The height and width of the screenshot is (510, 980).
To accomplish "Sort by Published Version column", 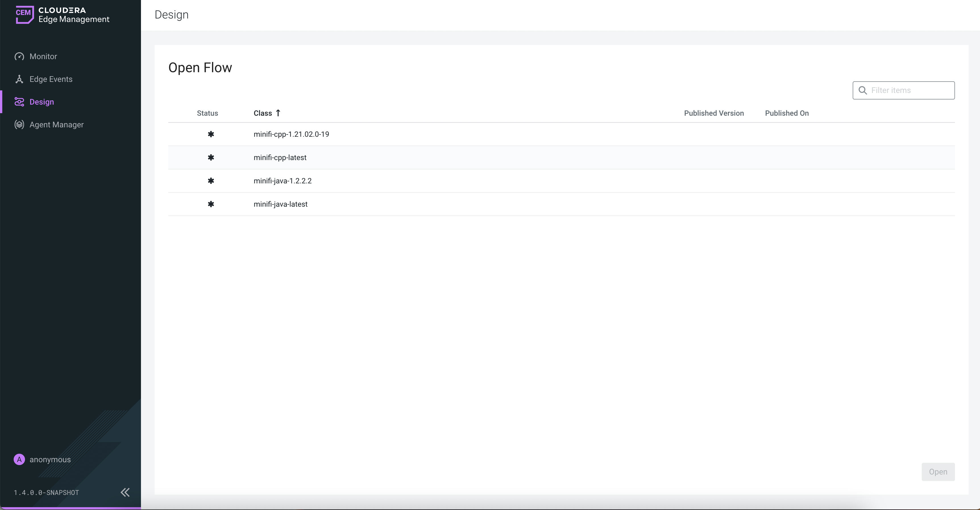I will (x=714, y=113).
